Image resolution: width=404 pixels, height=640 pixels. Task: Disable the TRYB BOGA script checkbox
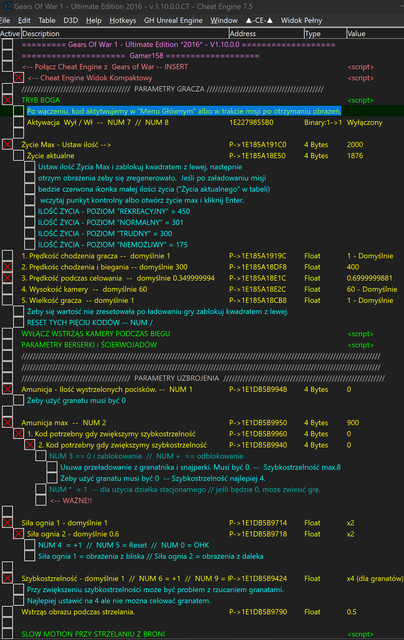[7, 100]
